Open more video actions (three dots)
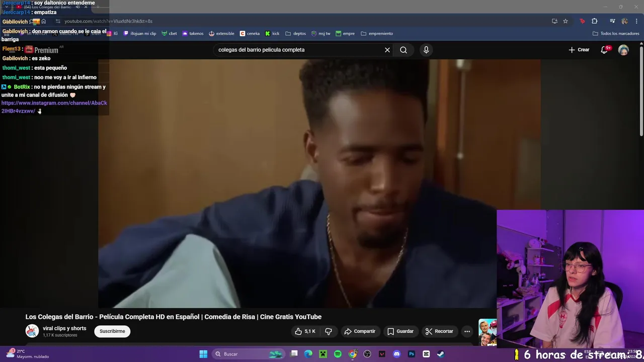644x362 pixels. [467, 331]
